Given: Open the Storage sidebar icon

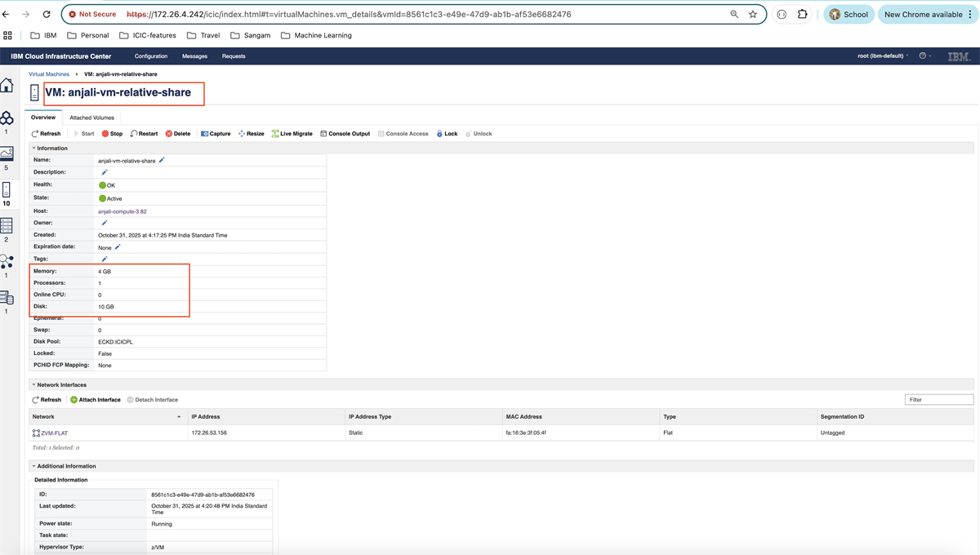Looking at the screenshot, I should click(7, 298).
